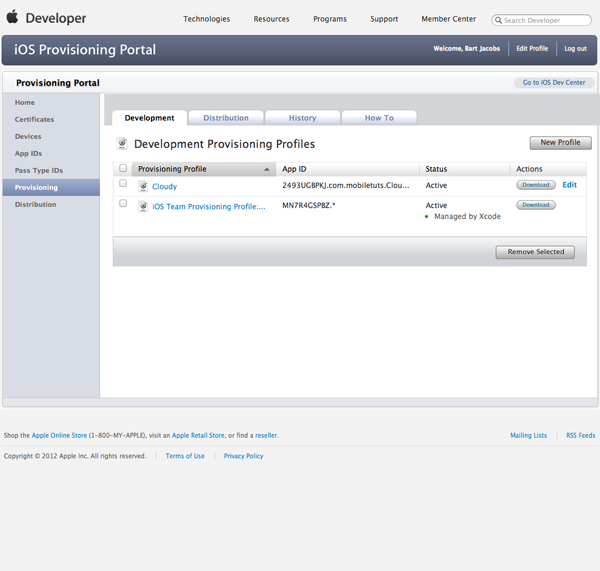Image resolution: width=600 pixels, height=571 pixels.
Task: Click the Cloudy row Active status
Action: click(436, 185)
